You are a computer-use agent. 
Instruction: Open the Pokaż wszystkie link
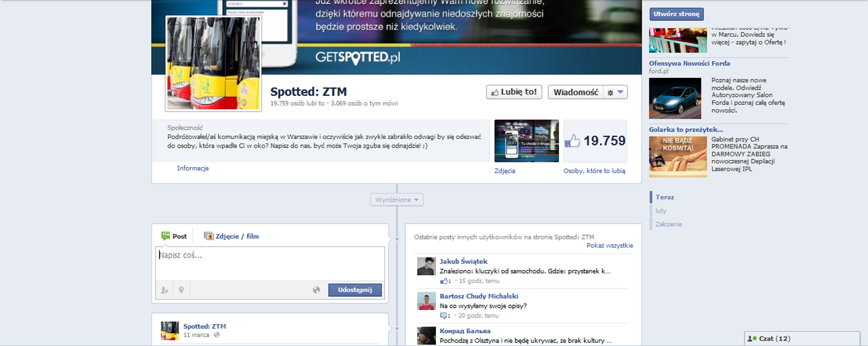click(610, 246)
